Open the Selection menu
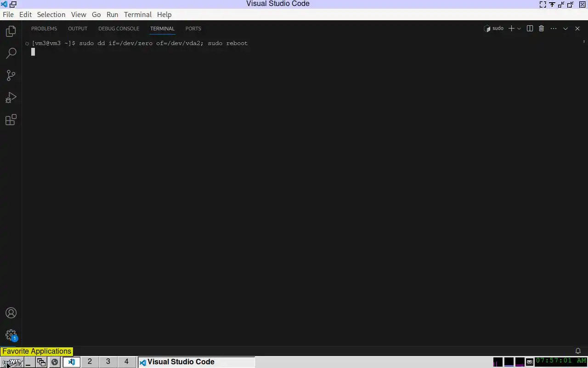Viewport: 588px width, 368px height. [51, 15]
